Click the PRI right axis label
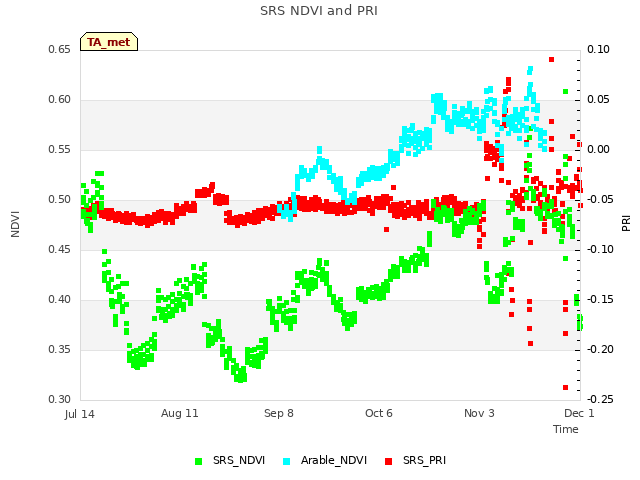Viewport: 640px width, 480px height. [626, 224]
